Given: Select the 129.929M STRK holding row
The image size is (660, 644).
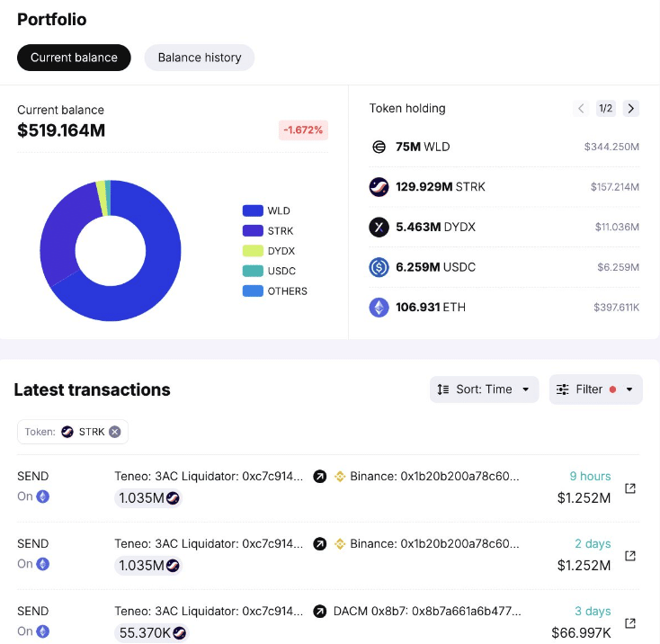Looking at the screenshot, I should tap(504, 187).
